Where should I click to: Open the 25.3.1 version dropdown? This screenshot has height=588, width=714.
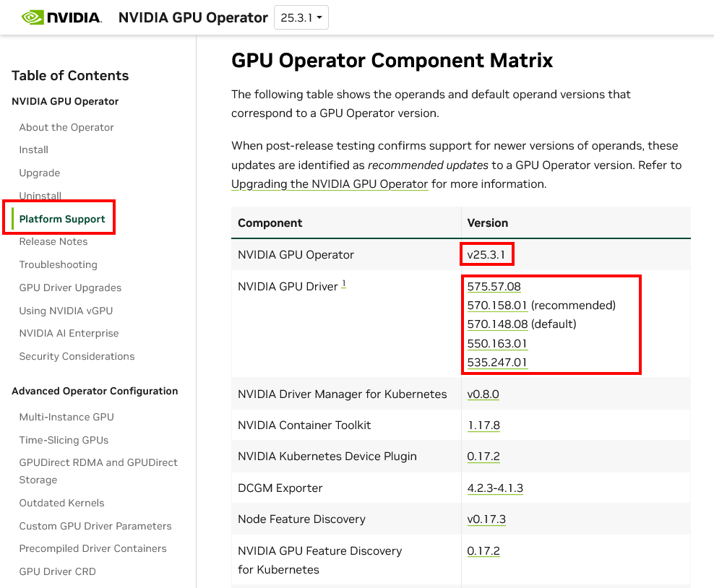click(301, 18)
